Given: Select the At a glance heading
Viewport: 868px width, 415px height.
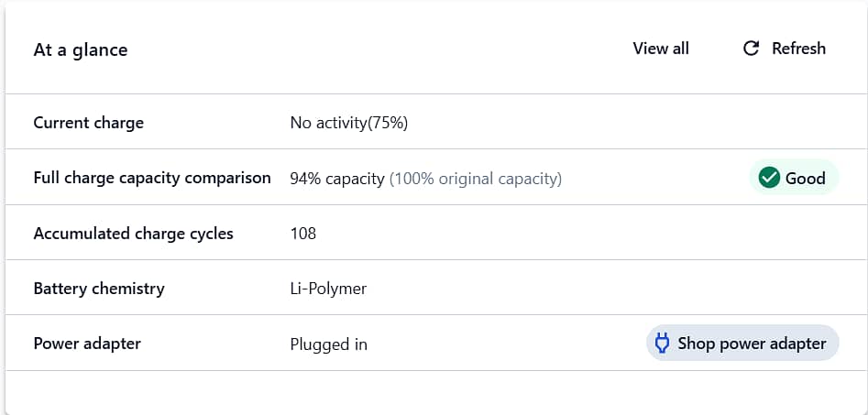Looking at the screenshot, I should [81, 49].
